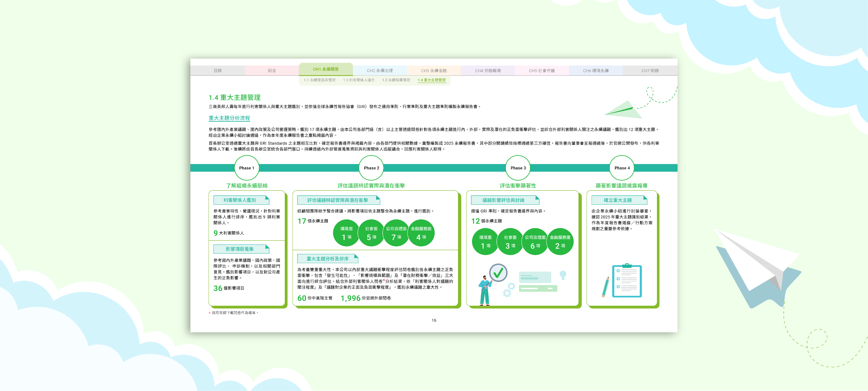The width and height of the screenshot is (868, 391).
Task: Jump to CH4 共融職場 tab
Action: (x=488, y=71)
